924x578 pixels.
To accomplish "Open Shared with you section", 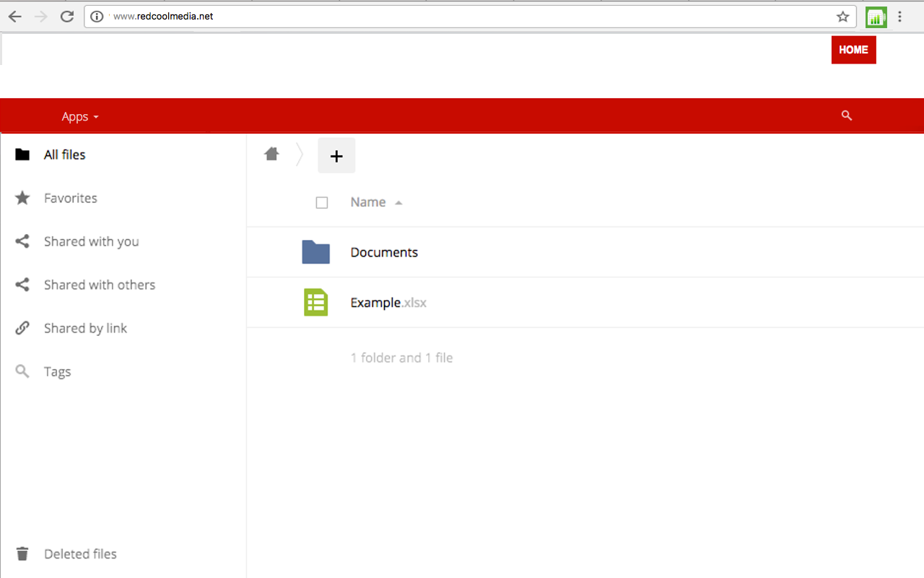I will 91,241.
